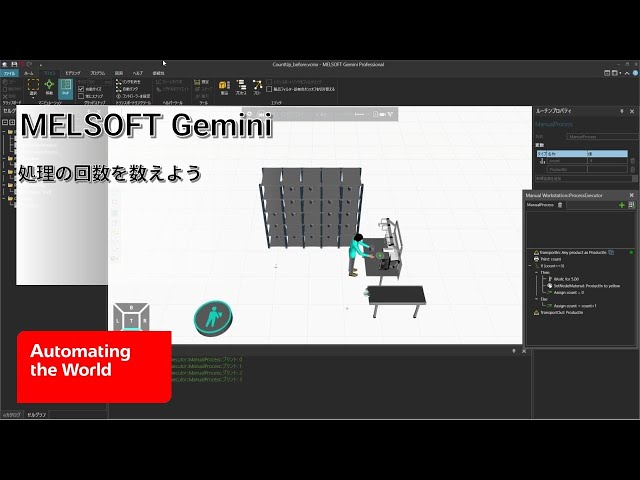Click the count variable value cell
Viewport: 640px width, 480px height.
point(607,161)
